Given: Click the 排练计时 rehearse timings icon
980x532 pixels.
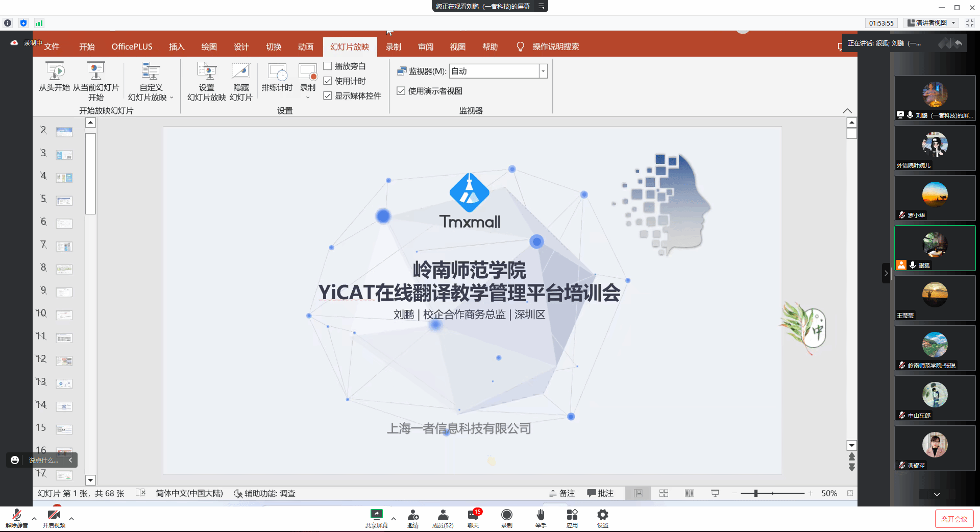Looking at the screenshot, I should 277,73.
